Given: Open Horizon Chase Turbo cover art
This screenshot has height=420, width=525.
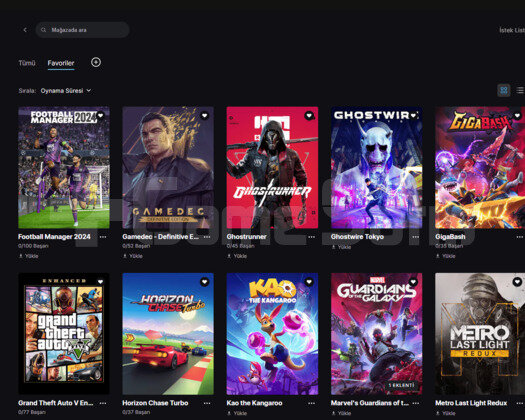Looking at the screenshot, I should [168, 334].
